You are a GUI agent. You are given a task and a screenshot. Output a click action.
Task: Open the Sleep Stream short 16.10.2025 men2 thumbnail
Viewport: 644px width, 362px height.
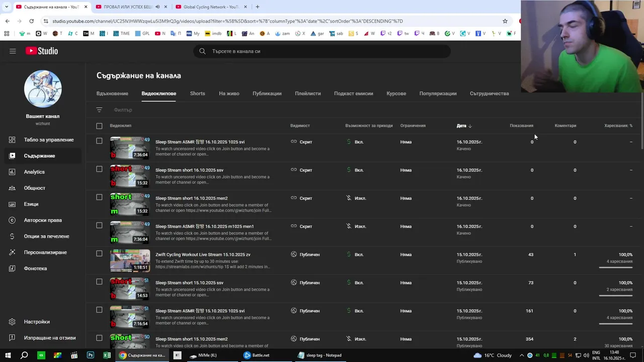[x=130, y=204]
